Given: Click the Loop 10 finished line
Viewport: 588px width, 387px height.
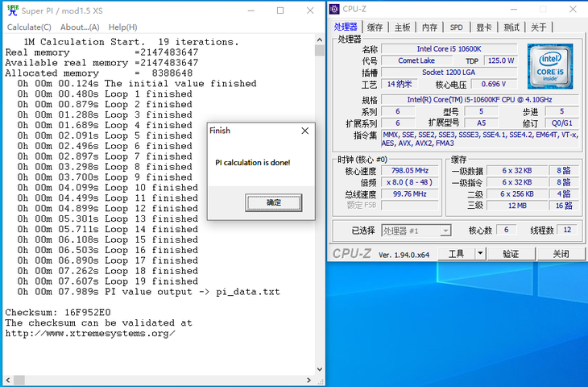Looking at the screenshot, I should coord(108,187).
